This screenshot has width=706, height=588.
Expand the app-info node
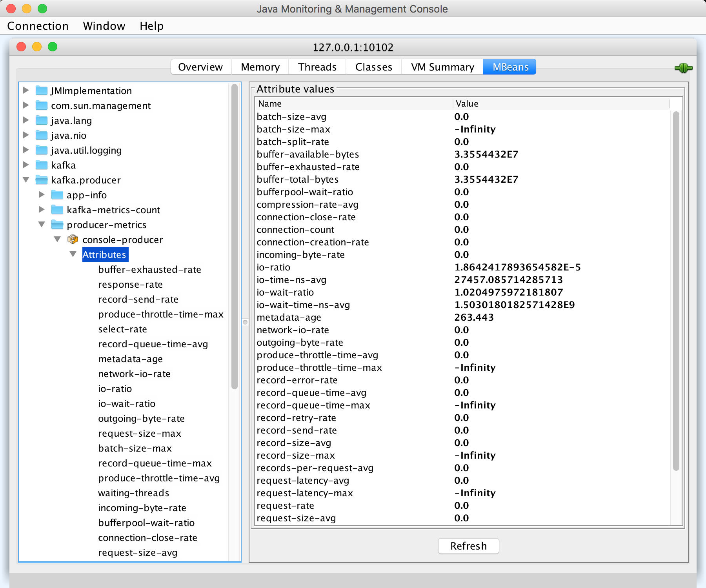pos(42,194)
